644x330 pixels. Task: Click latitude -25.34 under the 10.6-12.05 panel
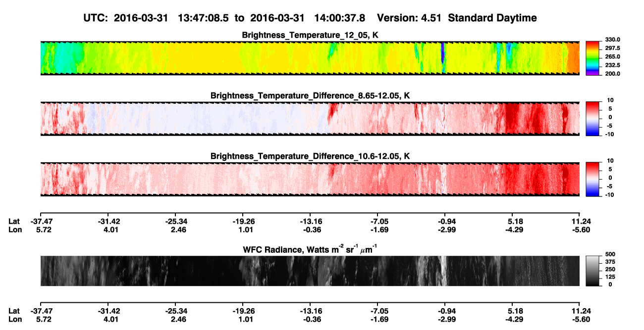pos(177,221)
